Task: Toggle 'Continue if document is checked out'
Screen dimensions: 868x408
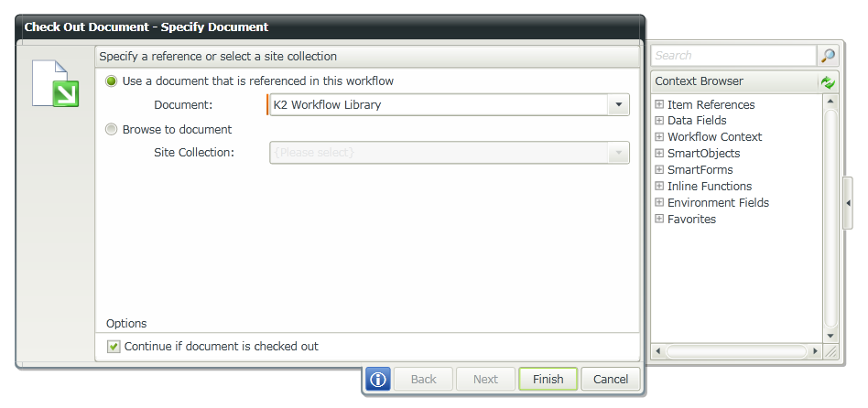Action: [x=114, y=347]
